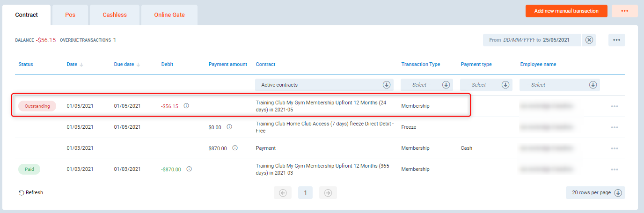Change the 20 rows per page setting
The height and width of the screenshot is (213, 644).
tap(595, 192)
